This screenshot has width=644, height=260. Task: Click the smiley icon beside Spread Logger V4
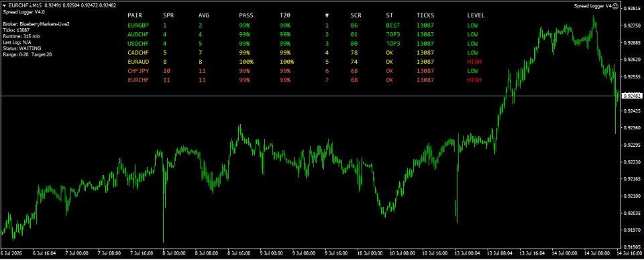[x=615, y=6]
